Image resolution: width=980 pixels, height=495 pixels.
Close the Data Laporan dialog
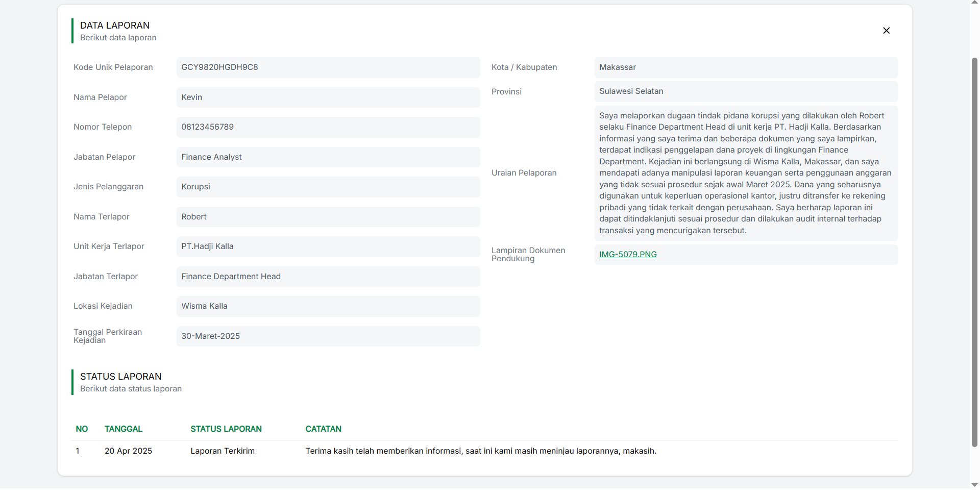coord(886,31)
